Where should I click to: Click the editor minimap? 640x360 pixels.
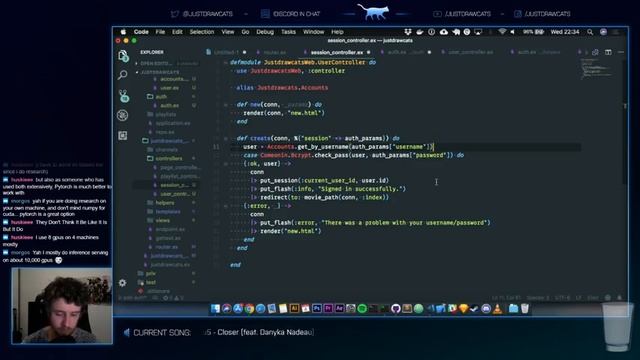[x=597, y=69]
